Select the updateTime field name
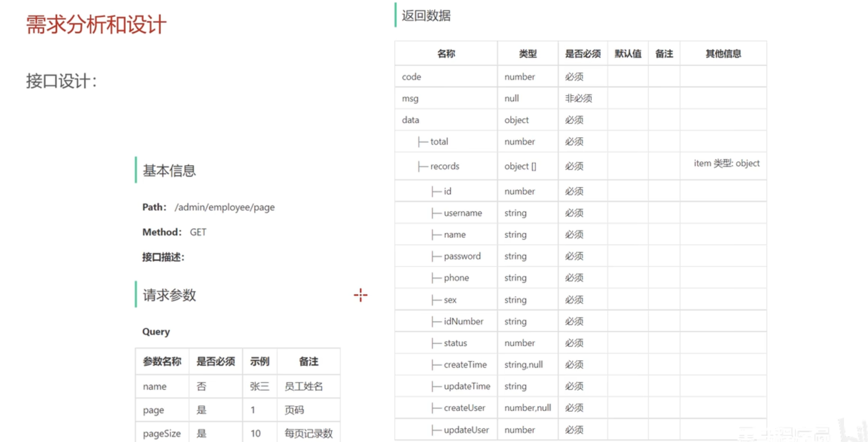The image size is (868, 442). 467,386
